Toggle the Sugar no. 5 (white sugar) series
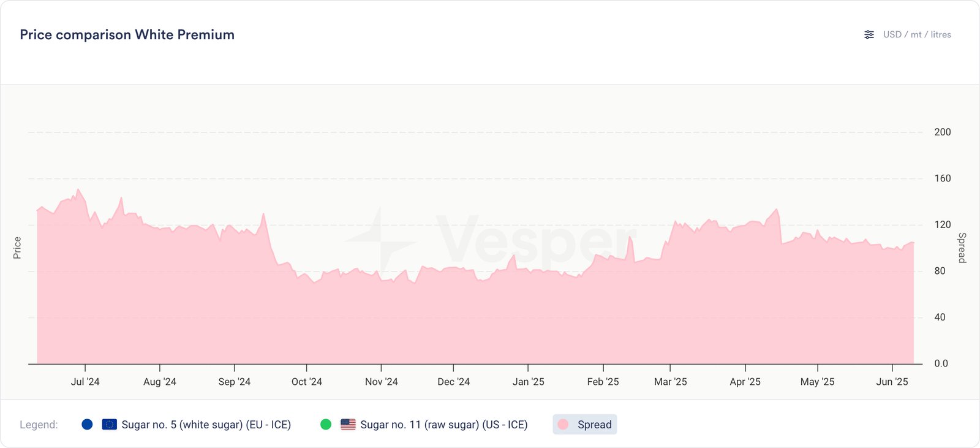The width and height of the screenshot is (980, 448). pyautogui.click(x=206, y=425)
